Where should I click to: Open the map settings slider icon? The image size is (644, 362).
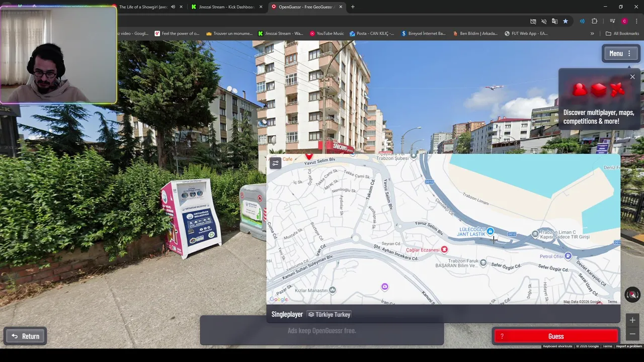275,163
